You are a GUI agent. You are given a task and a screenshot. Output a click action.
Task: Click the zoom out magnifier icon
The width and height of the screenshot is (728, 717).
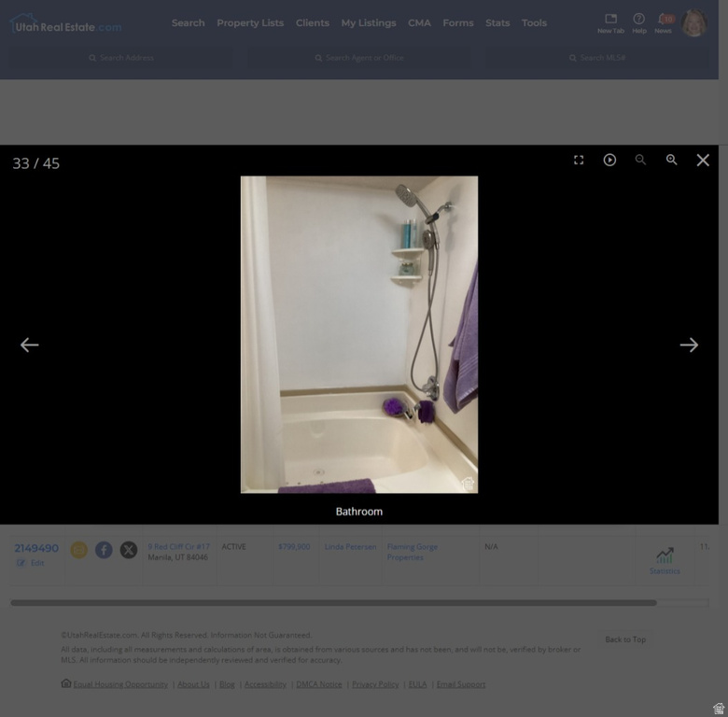tap(640, 160)
